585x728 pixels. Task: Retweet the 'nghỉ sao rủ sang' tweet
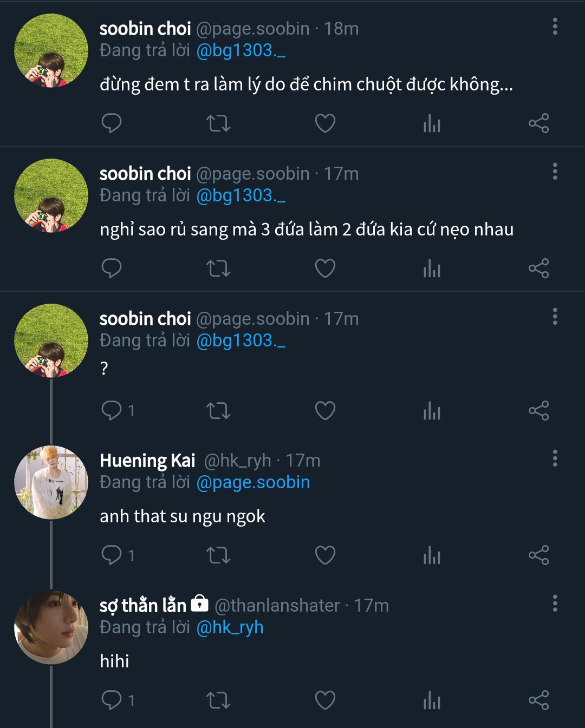point(218,268)
